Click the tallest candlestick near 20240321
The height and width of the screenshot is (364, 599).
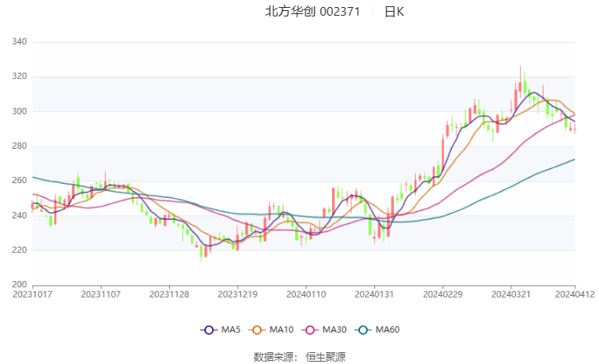coord(520,81)
